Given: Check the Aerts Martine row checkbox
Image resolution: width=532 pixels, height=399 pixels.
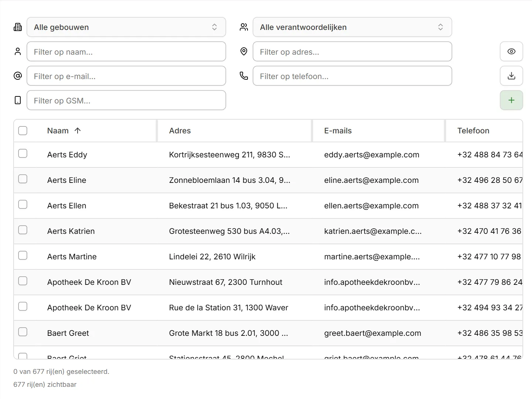Looking at the screenshot, I should (x=23, y=255).
